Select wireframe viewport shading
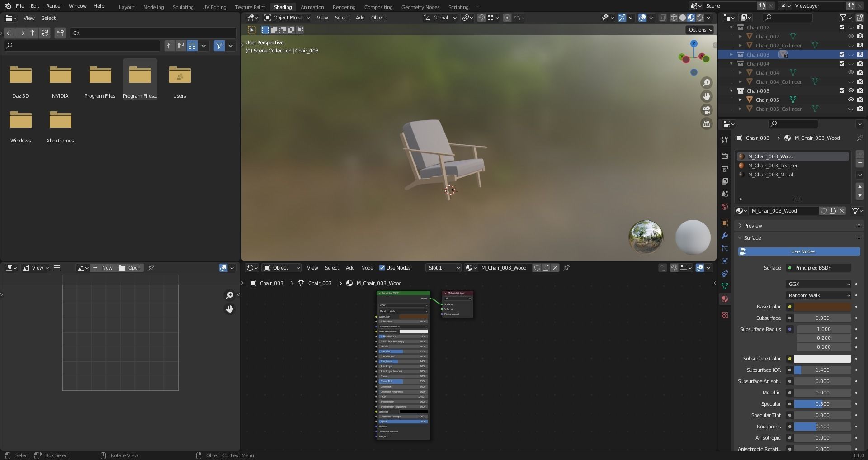868x460 pixels. 674,18
